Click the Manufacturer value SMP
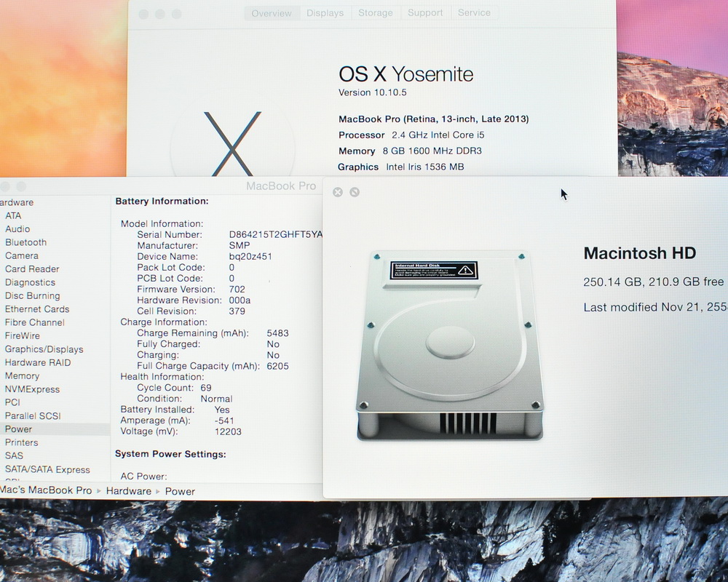Screen dimensions: 728x582 [240, 245]
